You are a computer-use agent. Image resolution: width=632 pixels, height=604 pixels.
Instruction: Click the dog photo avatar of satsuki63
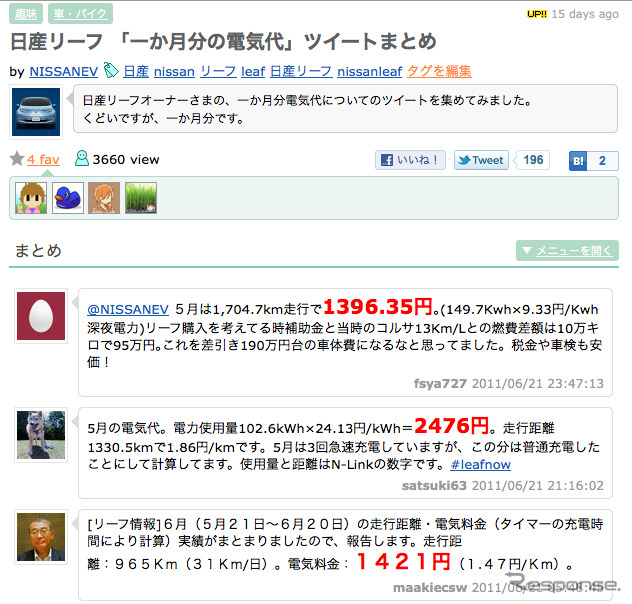[41, 435]
